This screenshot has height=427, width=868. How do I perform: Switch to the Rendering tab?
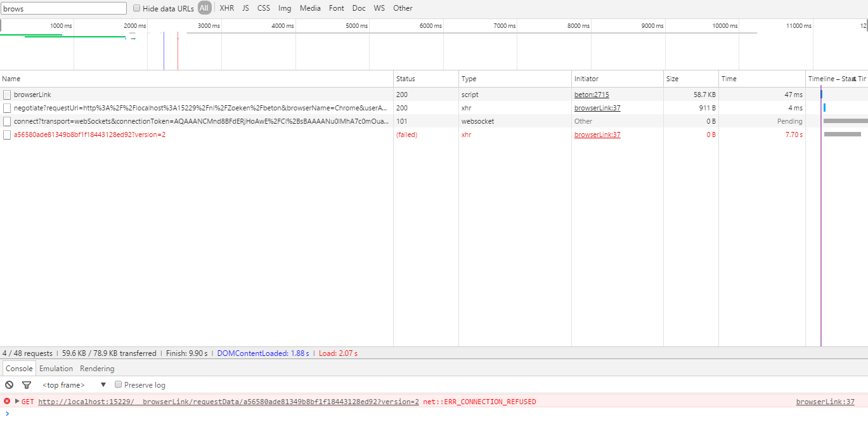[x=96, y=368]
